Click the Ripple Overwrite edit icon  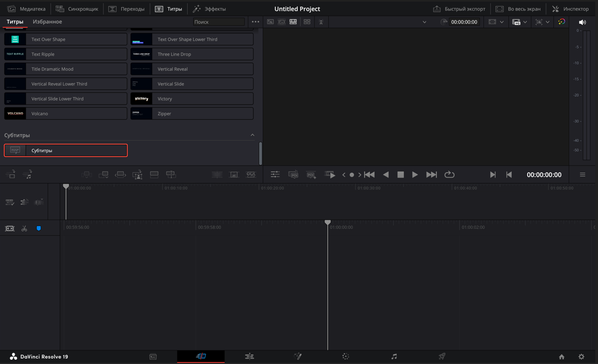coord(120,174)
